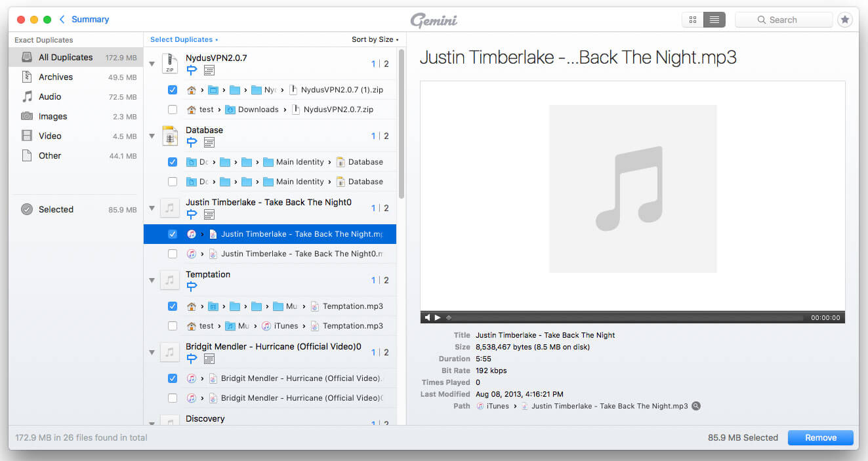The image size is (868, 461).
Task: Click the back chevron beside Summary
Action: pos(62,20)
